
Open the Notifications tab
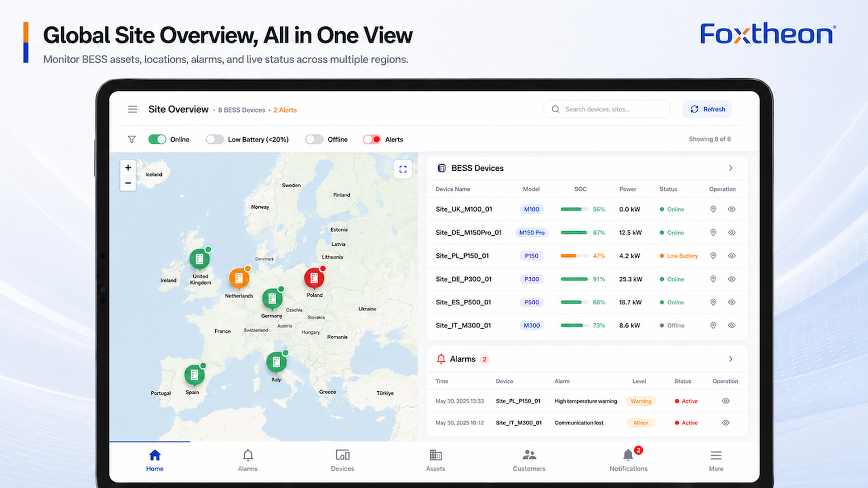pos(628,460)
